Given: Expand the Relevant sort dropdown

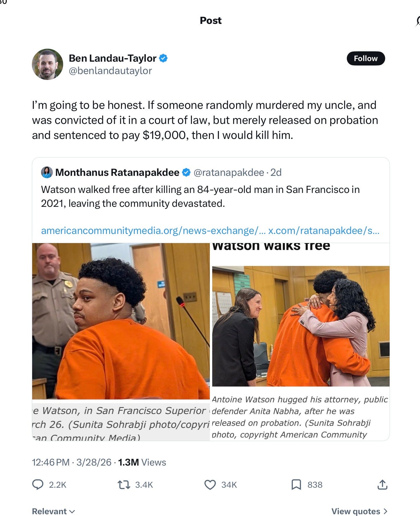Looking at the screenshot, I should click(x=53, y=511).
